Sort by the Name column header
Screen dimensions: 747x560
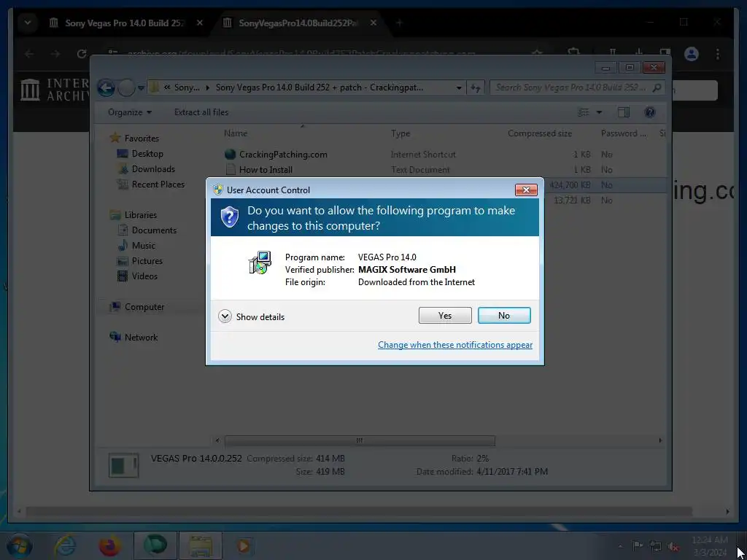236,133
